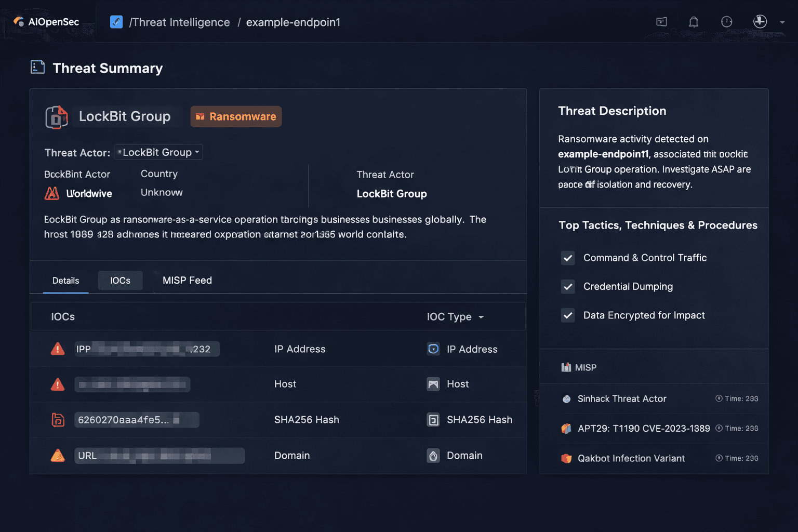Click the Threat Summary document icon
This screenshot has width=798, height=532.
click(x=37, y=67)
